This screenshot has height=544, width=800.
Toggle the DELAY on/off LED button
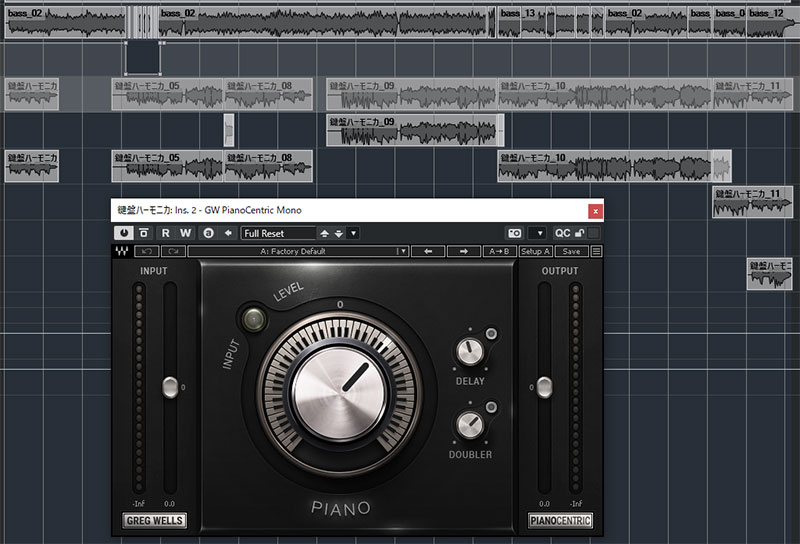coord(491,334)
